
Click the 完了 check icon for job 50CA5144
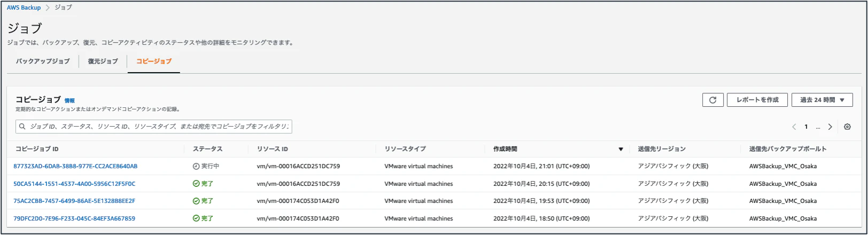[196, 184]
